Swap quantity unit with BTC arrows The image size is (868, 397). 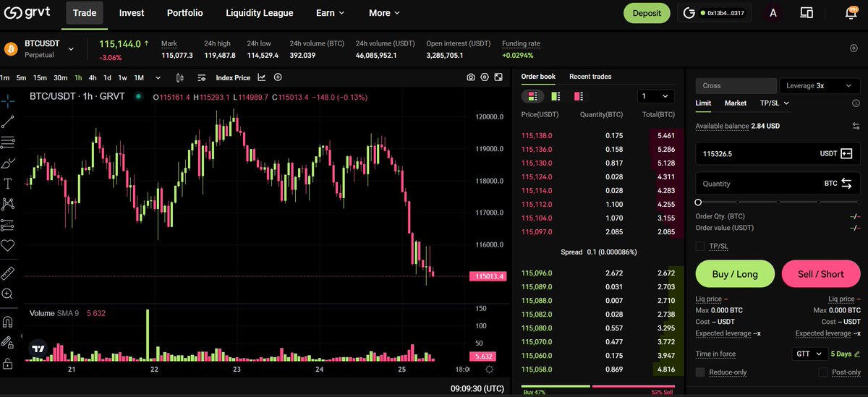[846, 184]
